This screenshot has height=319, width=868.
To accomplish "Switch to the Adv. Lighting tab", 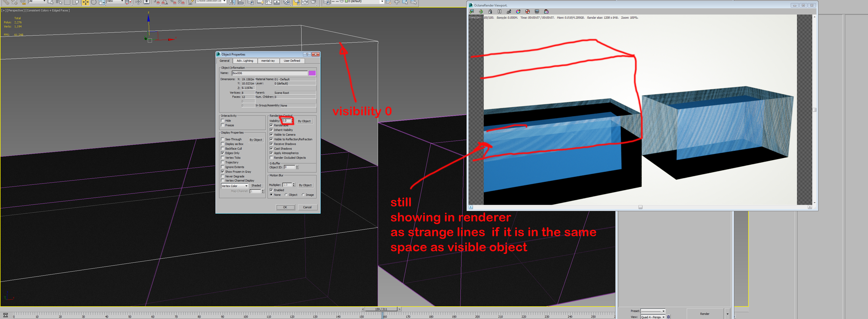I will click(x=245, y=61).
